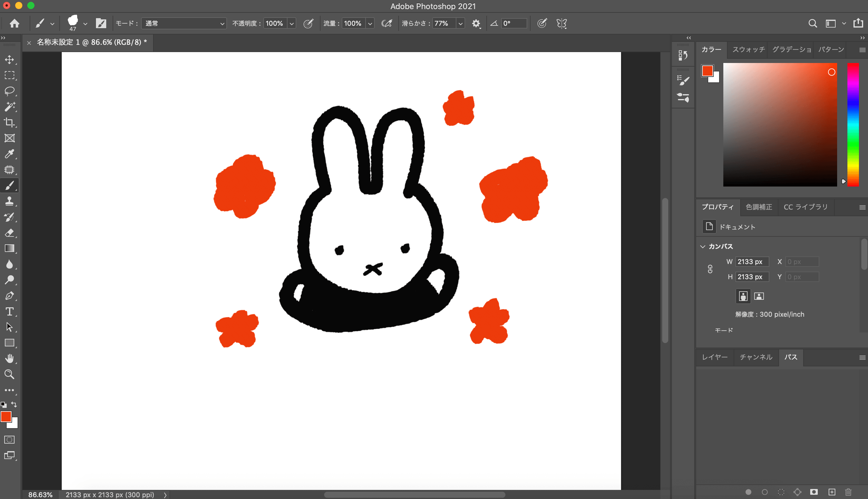
Task: Open the History panel icon
Action: coord(683,55)
